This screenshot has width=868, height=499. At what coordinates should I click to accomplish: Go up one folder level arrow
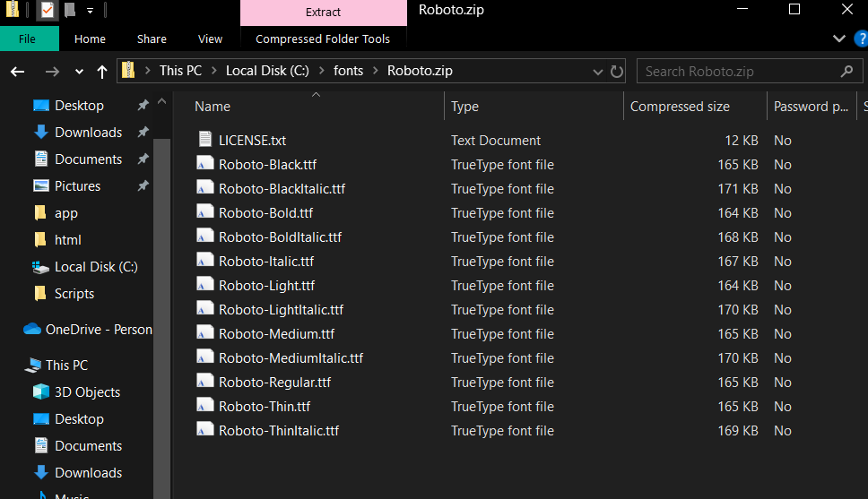tap(102, 72)
